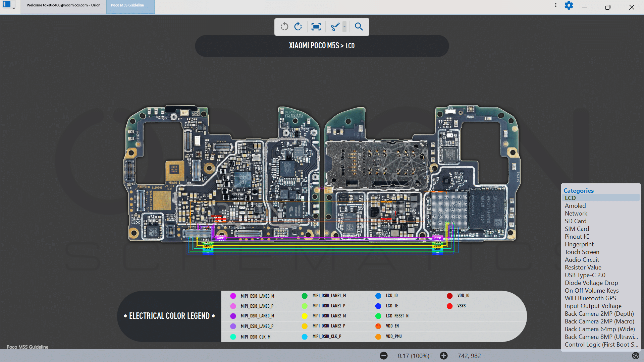Image resolution: width=644 pixels, height=362 pixels.
Task: Choose the Fingerprint category
Action: (601, 244)
